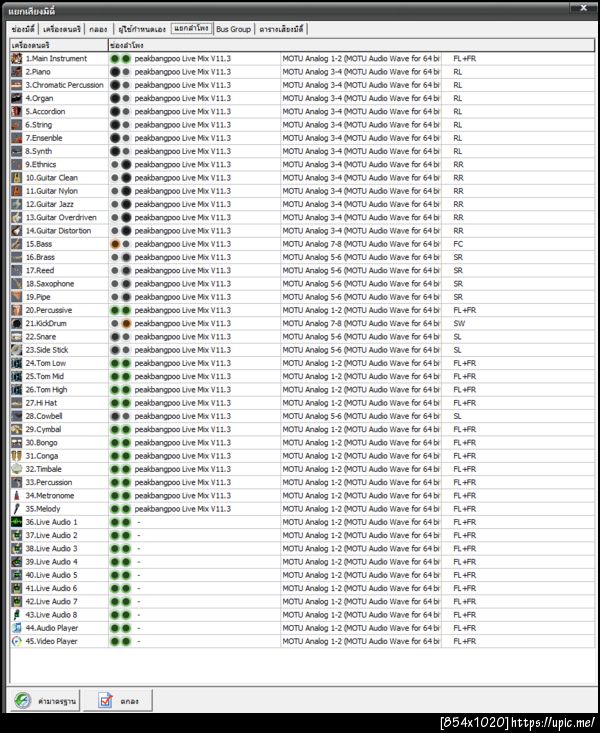Select the Bass instrument icon
Viewport: 600px width, 733px height.
click(16, 244)
